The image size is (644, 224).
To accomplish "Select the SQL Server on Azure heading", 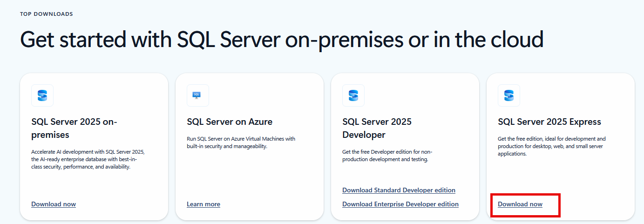I will pyautogui.click(x=230, y=122).
